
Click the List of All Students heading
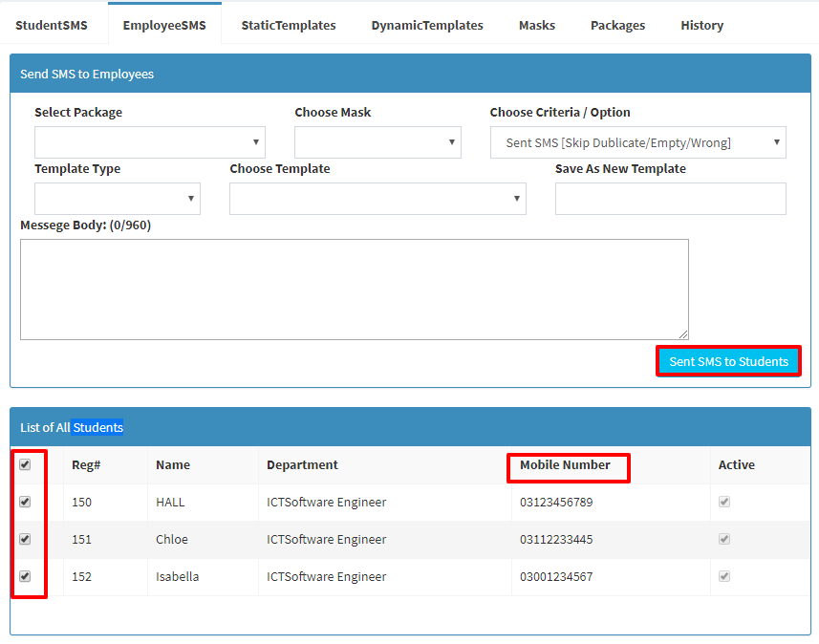pyautogui.click(x=72, y=427)
